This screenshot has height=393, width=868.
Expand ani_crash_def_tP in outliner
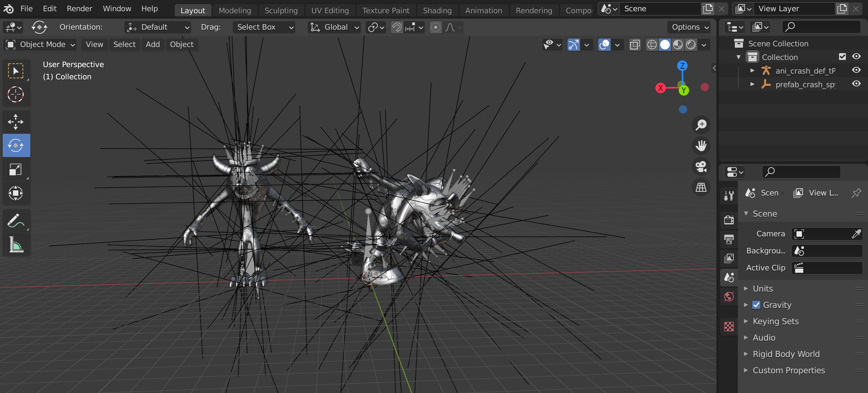[752, 70]
